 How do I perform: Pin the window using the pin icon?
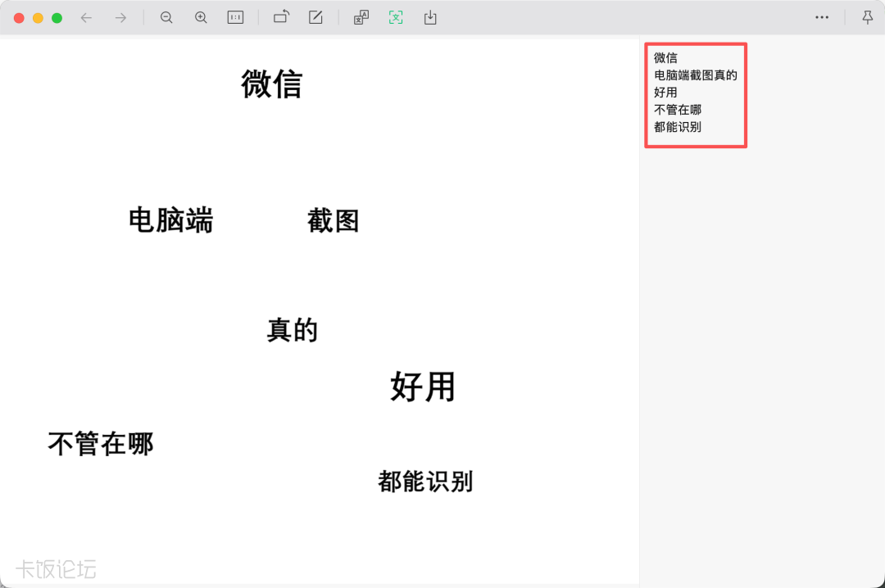(868, 17)
